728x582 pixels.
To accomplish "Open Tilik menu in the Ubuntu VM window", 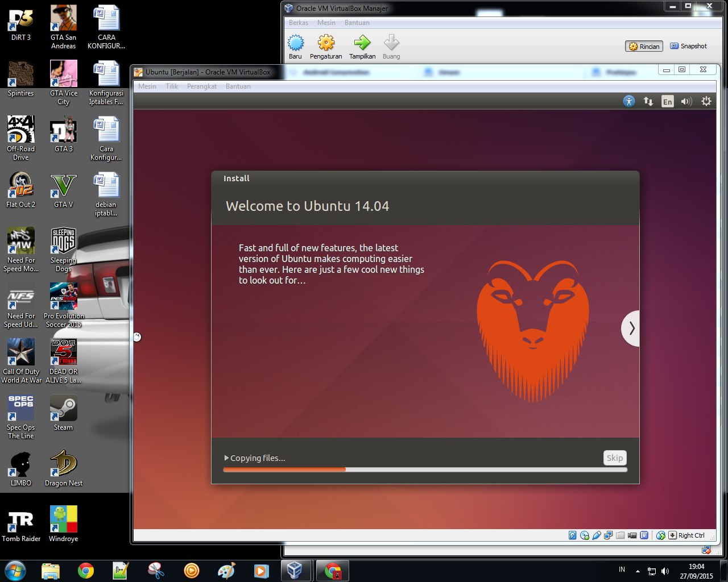I will pos(172,86).
